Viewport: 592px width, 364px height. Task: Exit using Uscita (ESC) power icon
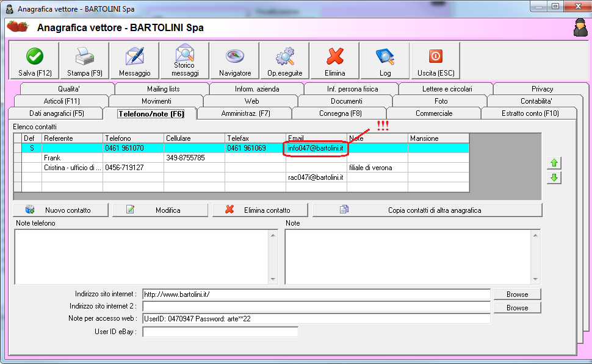click(436, 60)
